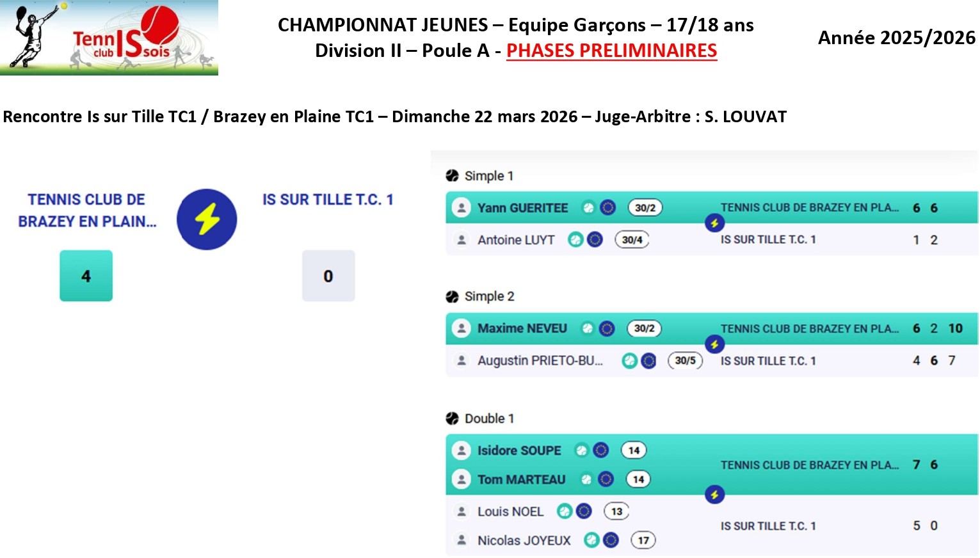Click the blue circle badge next to Antoine LUYT

[595, 240]
